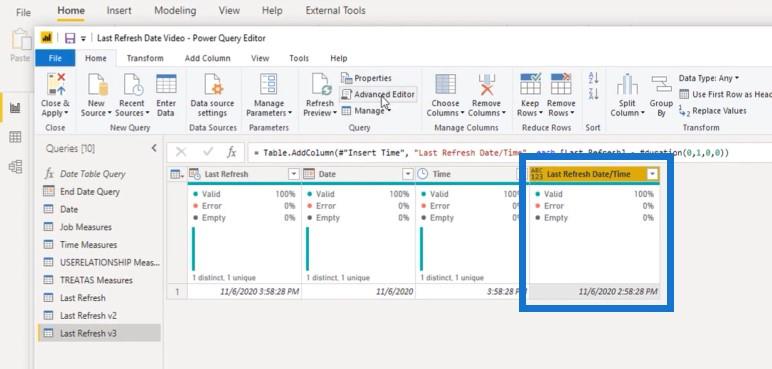The width and height of the screenshot is (772, 369).
Task: Click cell 11/6/2020 2:58:28 PM
Action: coord(594,292)
